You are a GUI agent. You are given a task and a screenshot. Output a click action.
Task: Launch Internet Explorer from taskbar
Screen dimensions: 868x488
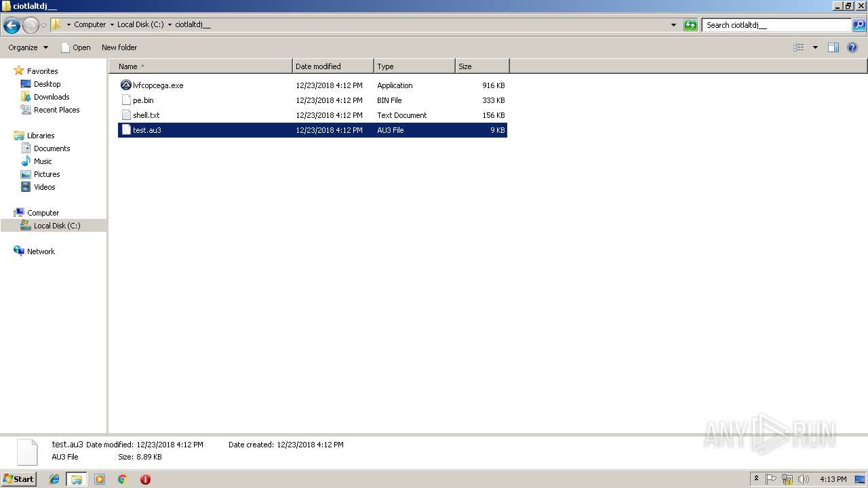[54, 479]
